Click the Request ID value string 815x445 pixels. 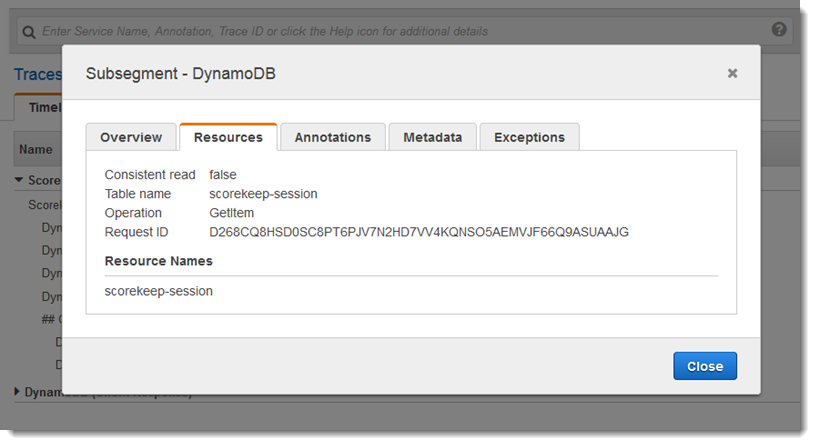418,232
